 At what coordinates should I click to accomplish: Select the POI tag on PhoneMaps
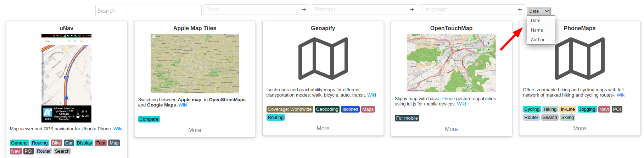coord(617,109)
